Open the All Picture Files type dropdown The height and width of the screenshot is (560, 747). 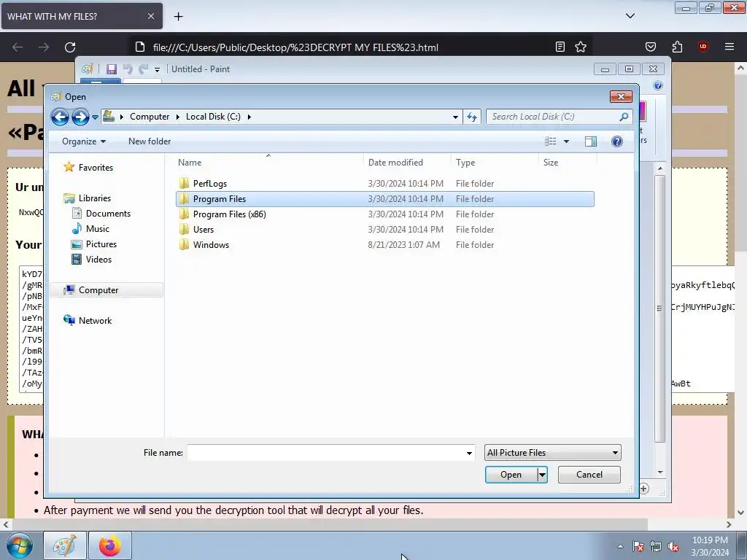point(553,452)
